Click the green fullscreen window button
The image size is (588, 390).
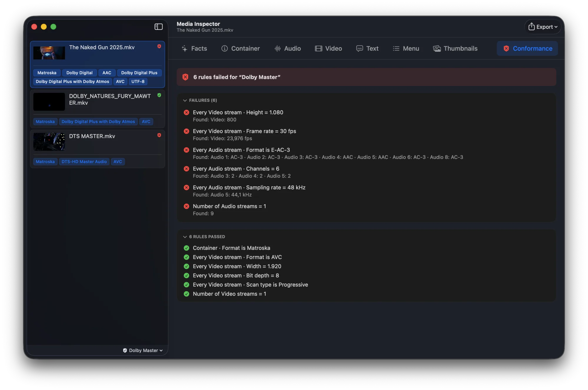pos(53,27)
